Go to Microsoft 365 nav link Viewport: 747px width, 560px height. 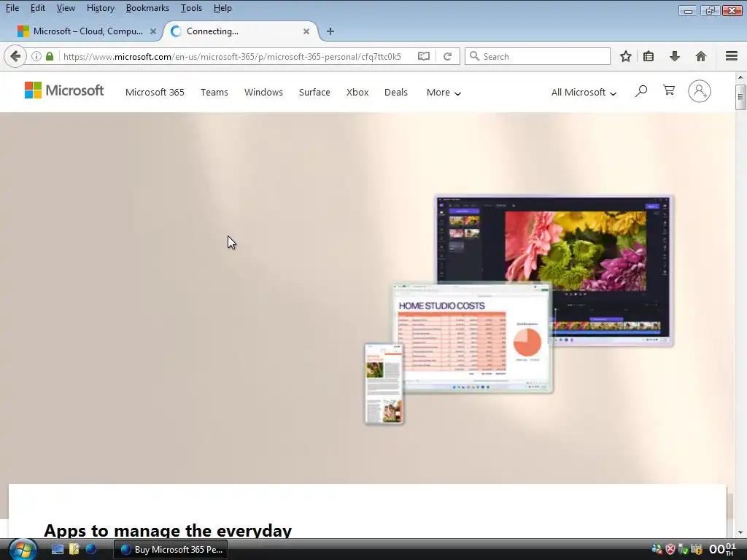point(155,93)
